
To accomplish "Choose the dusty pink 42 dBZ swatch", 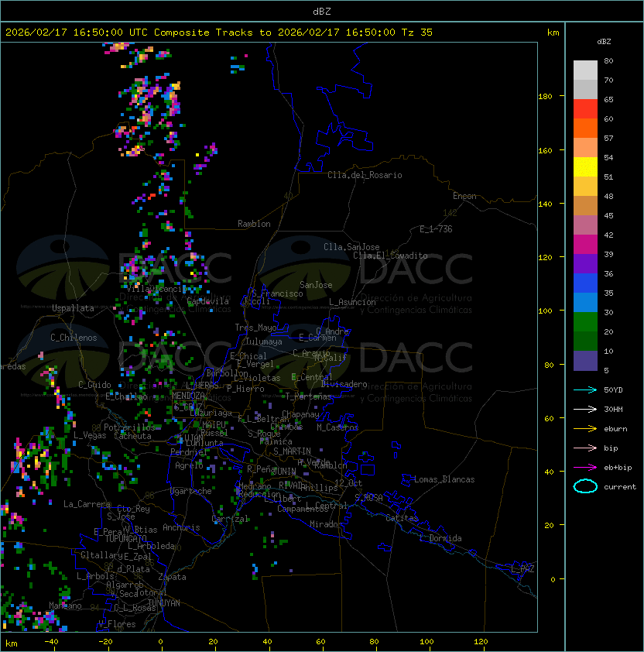I will [x=585, y=225].
